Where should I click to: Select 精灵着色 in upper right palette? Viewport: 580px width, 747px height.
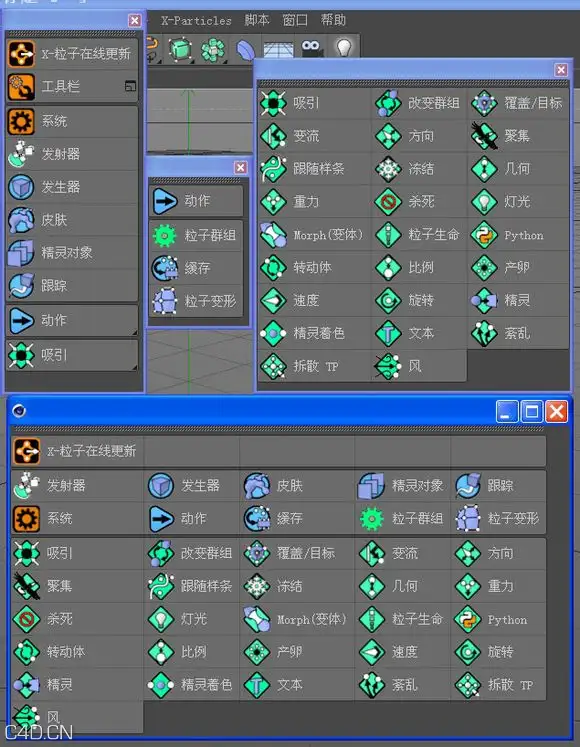pyautogui.click(x=315, y=333)
